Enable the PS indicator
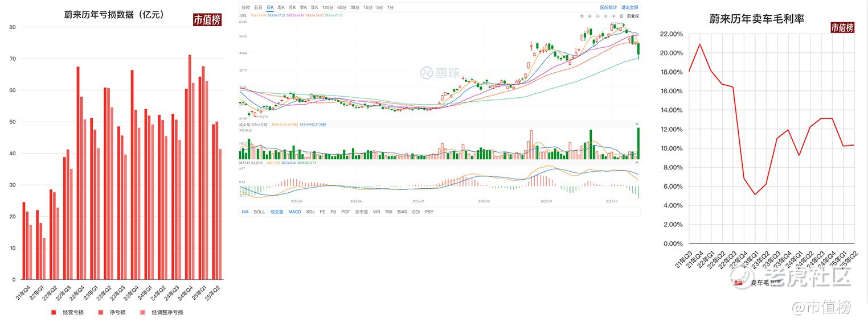The height and width of the screenshot is (327, 868). tap(334, 212)
